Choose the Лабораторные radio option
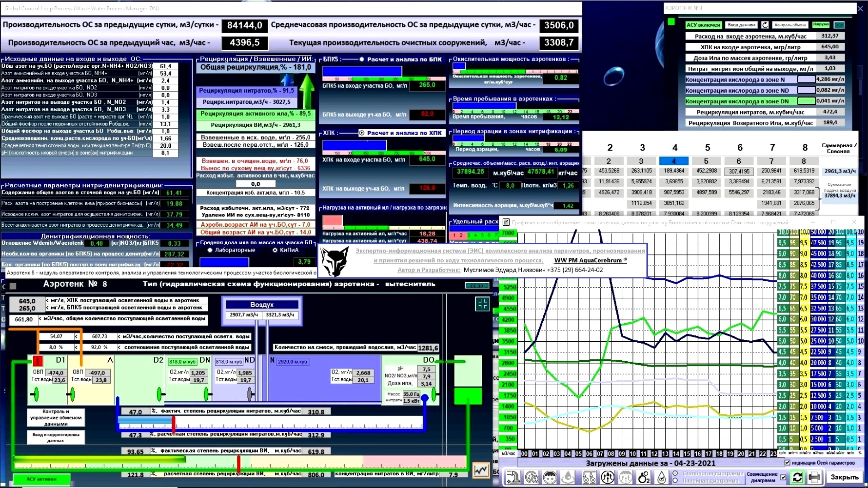The height and width of the screenshot is (488, 868). 210,250
